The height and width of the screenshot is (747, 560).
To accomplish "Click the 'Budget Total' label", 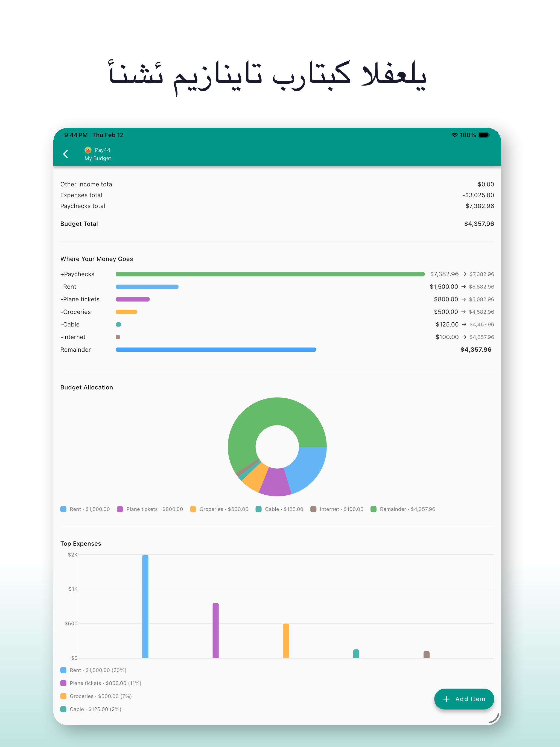I will pyautogui.click(x=79, y=224).
